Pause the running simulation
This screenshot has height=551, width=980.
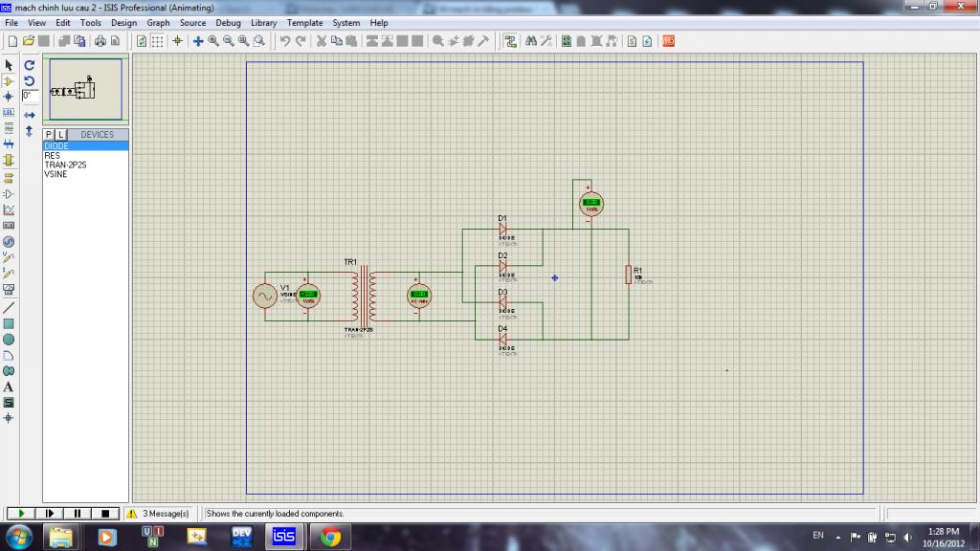point(78,514)
